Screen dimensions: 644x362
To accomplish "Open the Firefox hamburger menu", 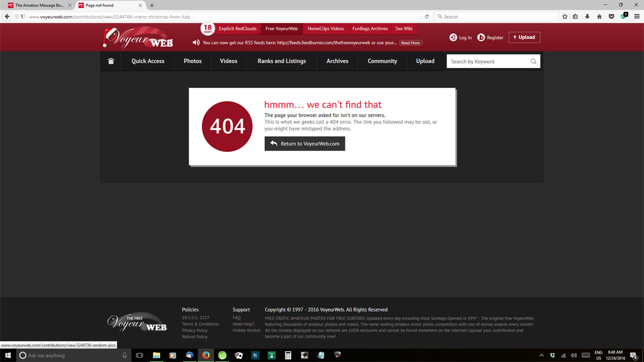I will tap(637, 17).
